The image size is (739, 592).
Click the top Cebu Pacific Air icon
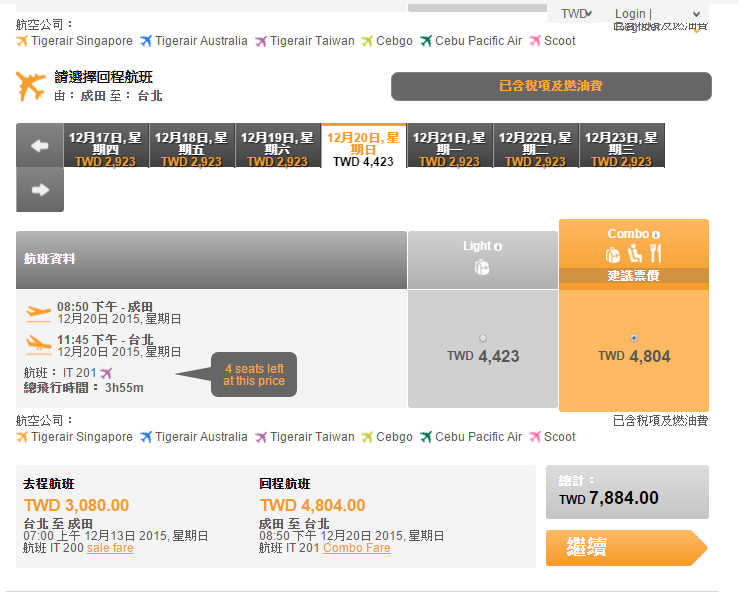[x=426, y=41]
